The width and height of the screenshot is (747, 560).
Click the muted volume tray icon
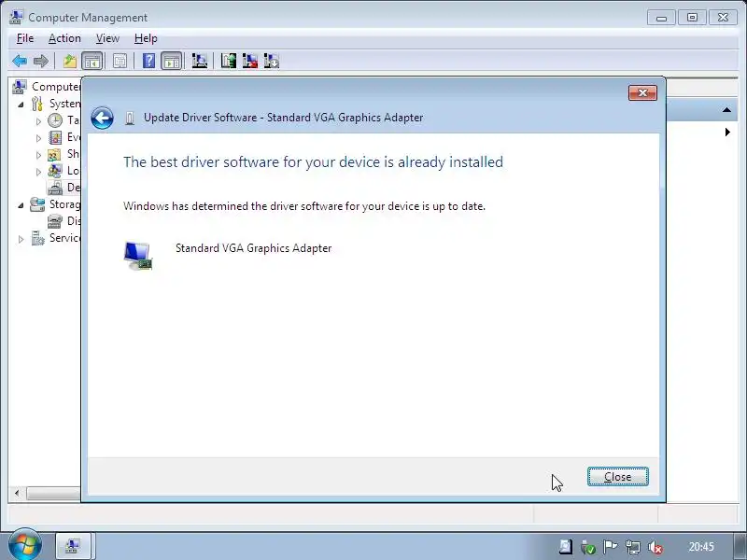point(655,547)
